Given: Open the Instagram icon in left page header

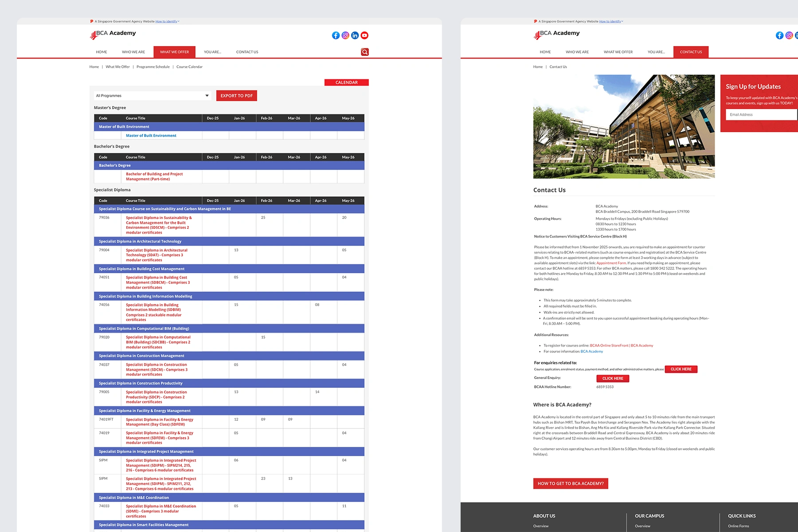Looking at the screenshot, I should (345, 35).
